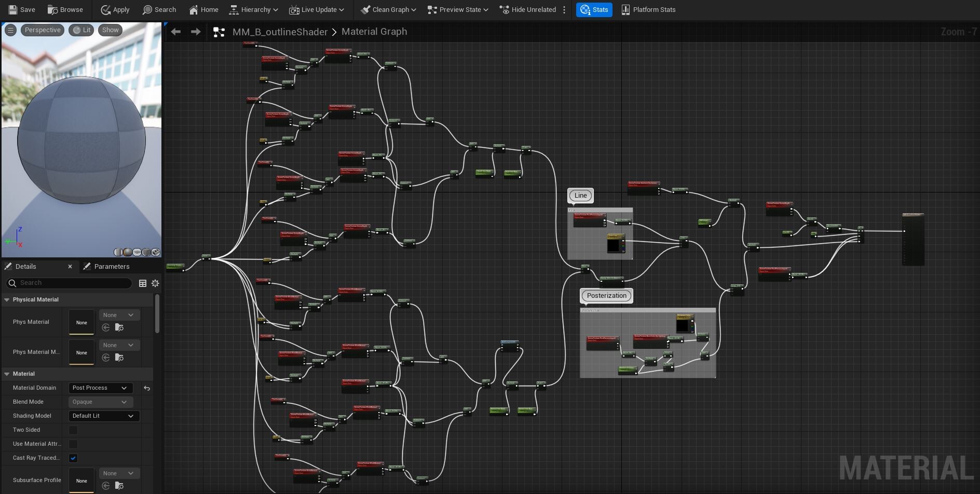Collapse the Material section
The width and height of the screenshot is (980, 494).
point(7,374)
